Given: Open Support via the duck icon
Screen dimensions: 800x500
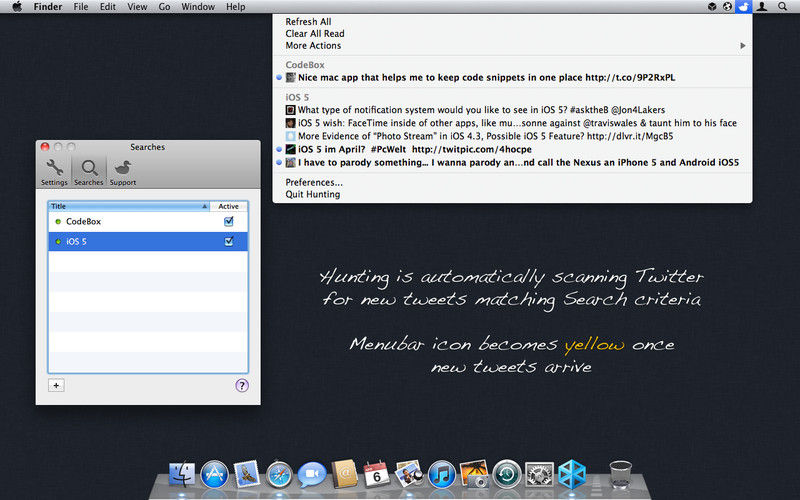Looking at the screenshot, I should click(x=123, y=172).
